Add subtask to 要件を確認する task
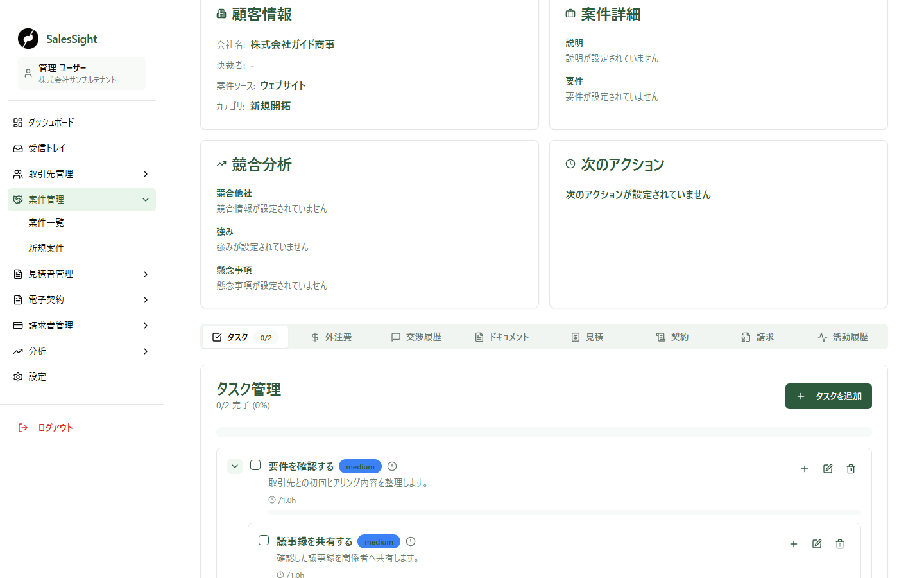The height and width of the screenshot is (578, 924). point(805,469)
